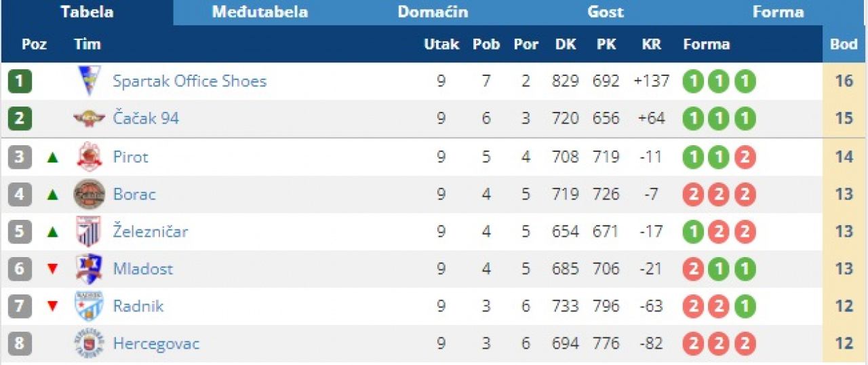The width and height of the screenshot is (868, 365).
Task: Switch to the Međutabela tab
Action: point(260,12)
